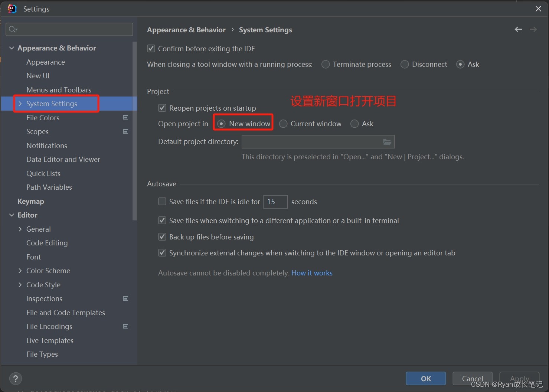The width and height of the screenshot is (549, 392).
Task: Expand the Code Style node
Action: pos(20,285)
